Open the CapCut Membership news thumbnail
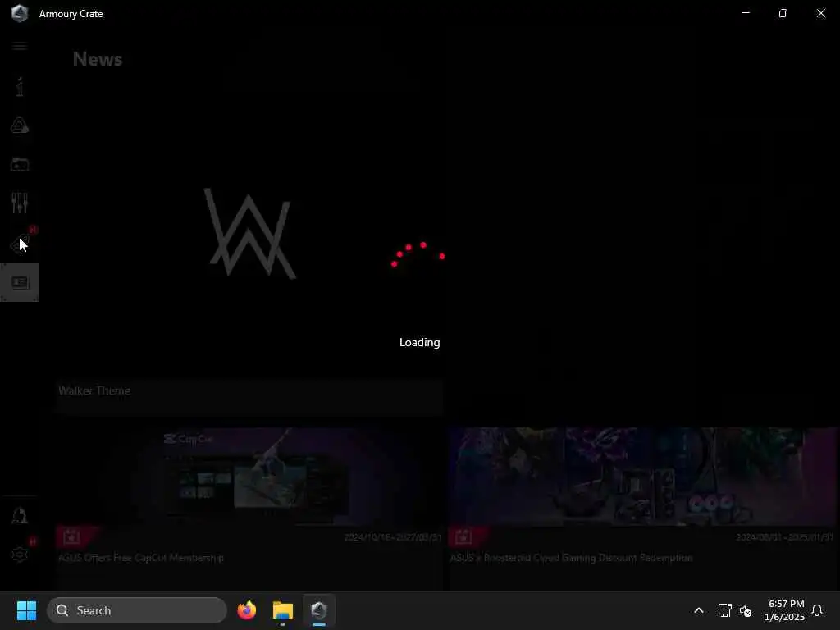The width and height of the screenshot is (840, 630). (249, 477)
